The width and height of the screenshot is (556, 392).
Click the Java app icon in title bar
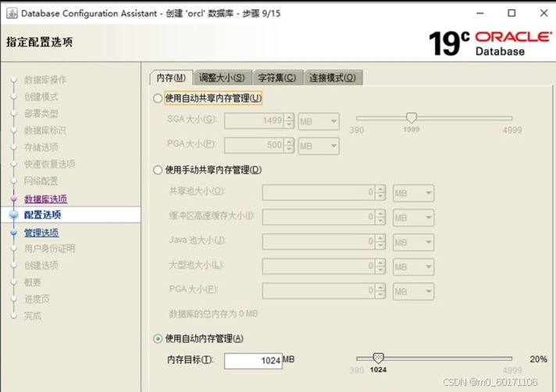pos(12,13)
